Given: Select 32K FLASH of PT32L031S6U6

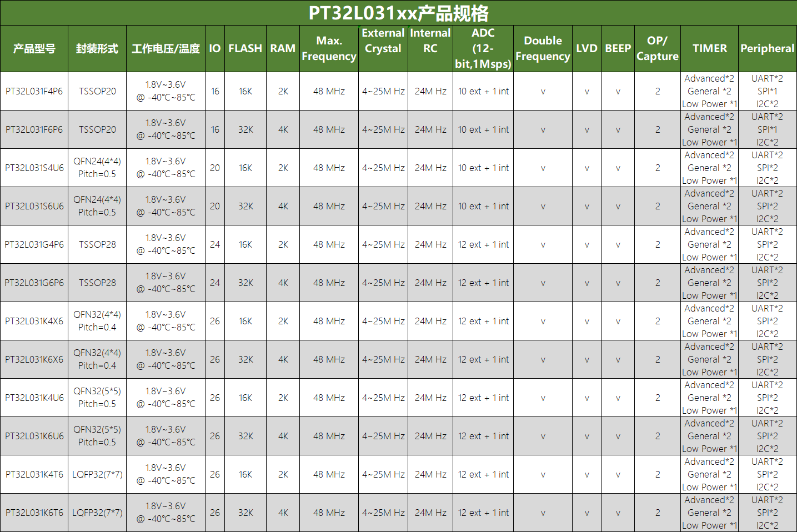Looking at the screenshot, I should click(x=245, y=206).
